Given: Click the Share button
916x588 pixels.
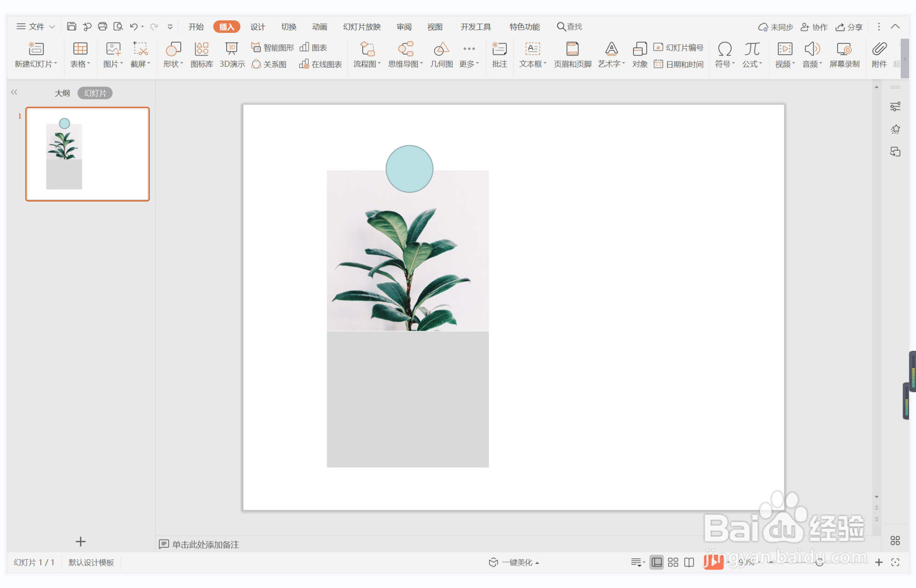Looking at the screenshot, I should click(849, 27).
